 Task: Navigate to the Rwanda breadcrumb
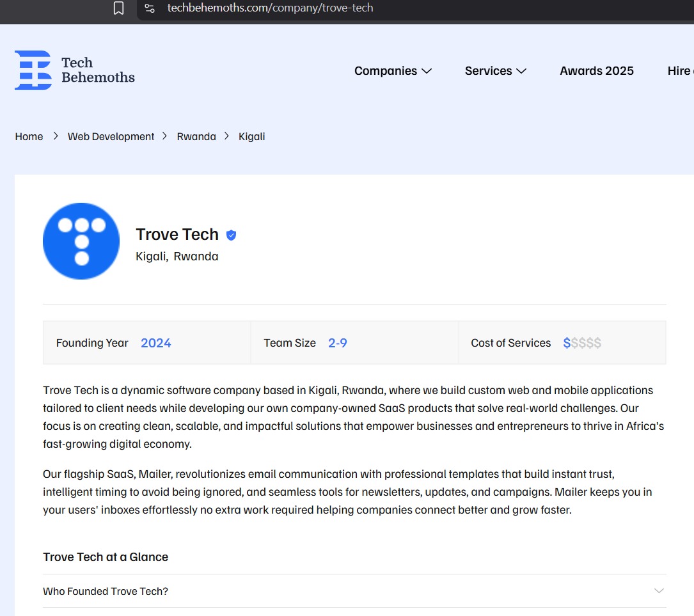(x=196, y=136)
